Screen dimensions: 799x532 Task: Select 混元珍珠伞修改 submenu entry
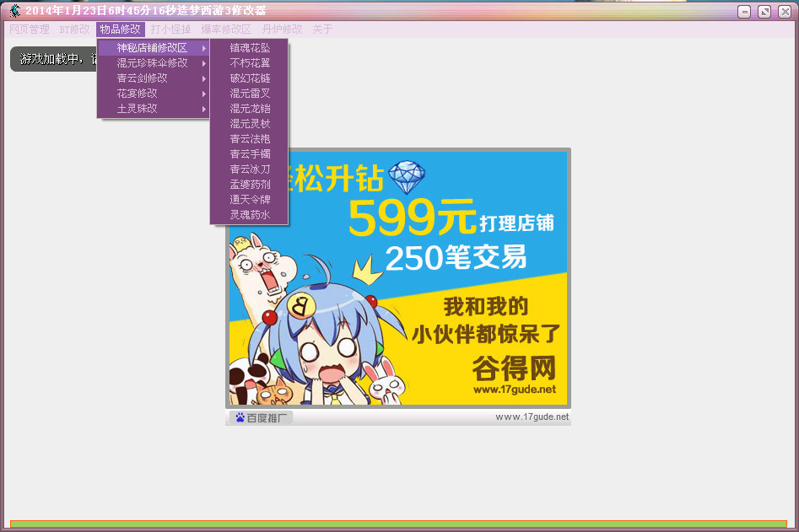point(154,63)
